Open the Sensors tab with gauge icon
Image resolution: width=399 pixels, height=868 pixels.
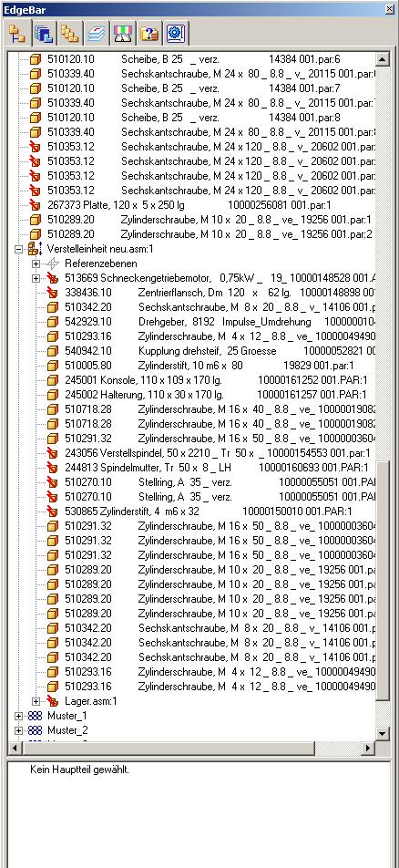123,35
